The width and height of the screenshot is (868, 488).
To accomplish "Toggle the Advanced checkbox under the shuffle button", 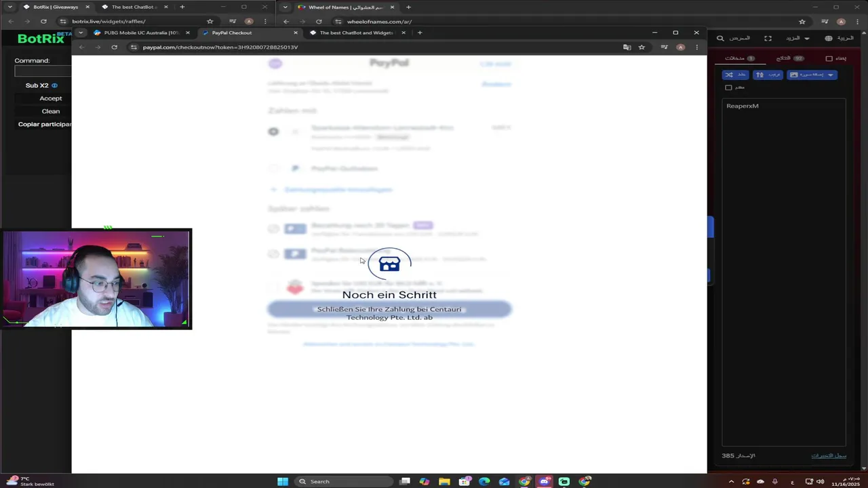I will (x=729, y=87).
